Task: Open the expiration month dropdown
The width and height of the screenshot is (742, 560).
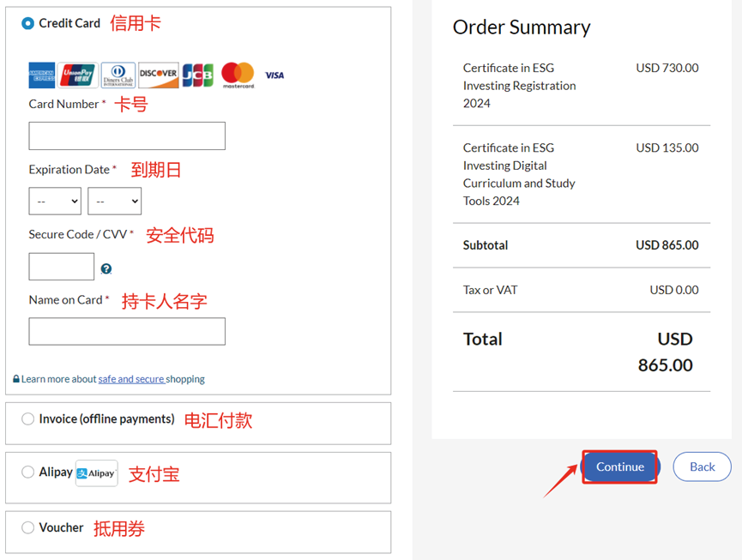Action: tap(55, 201)
